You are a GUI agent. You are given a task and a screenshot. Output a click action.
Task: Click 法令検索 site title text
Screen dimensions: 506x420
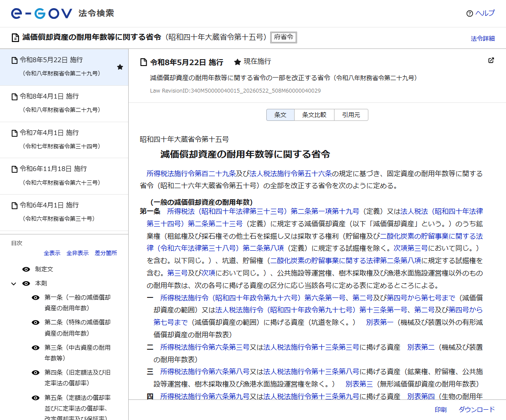point(96,13)
